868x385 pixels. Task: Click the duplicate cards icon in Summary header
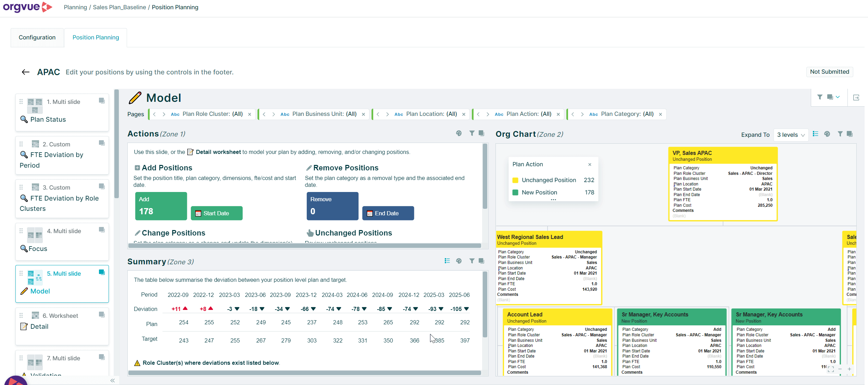coord(481,261)
